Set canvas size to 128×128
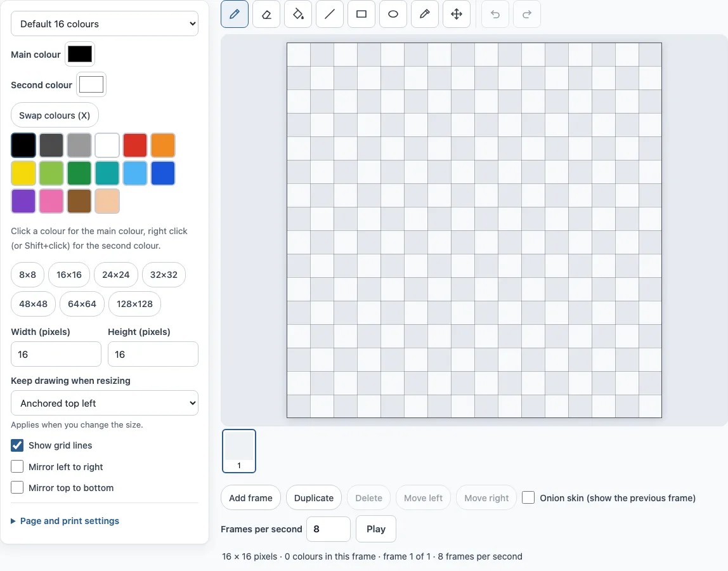 click(134, 304)
